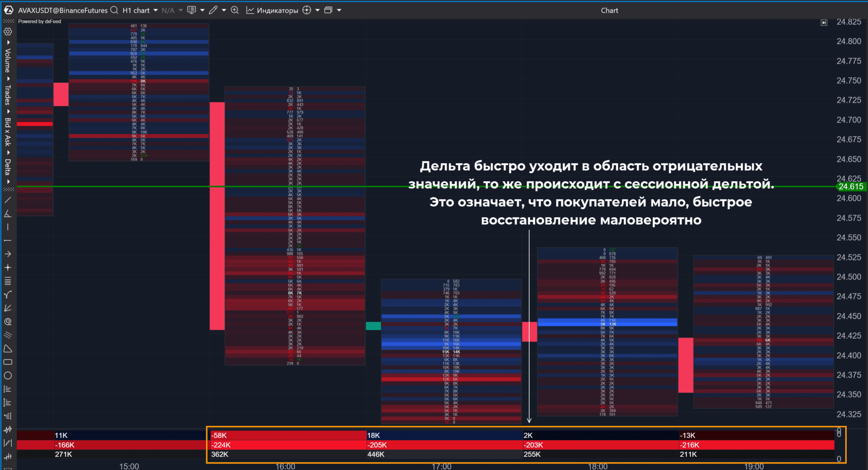Image resolution: width=868 pixels, height=470 pixels.
Task: Select the triangle drawing tool
Action: [8, 349]
